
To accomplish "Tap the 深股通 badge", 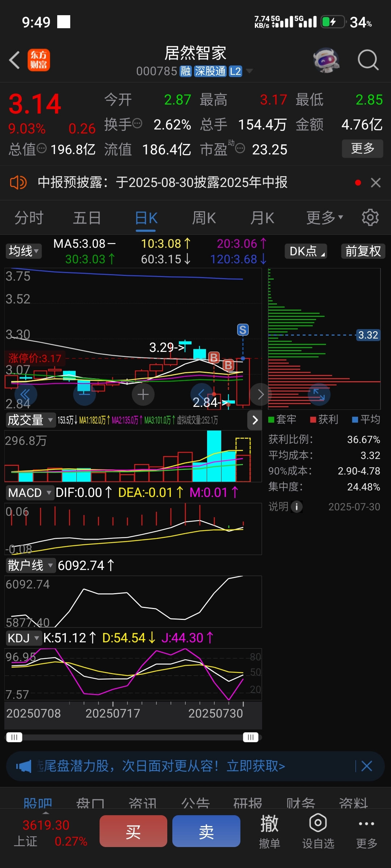I will [210, 71].
